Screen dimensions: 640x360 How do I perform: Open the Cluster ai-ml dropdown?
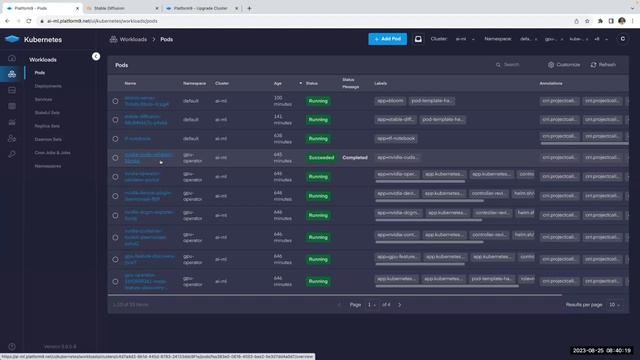tap(465, 39)
